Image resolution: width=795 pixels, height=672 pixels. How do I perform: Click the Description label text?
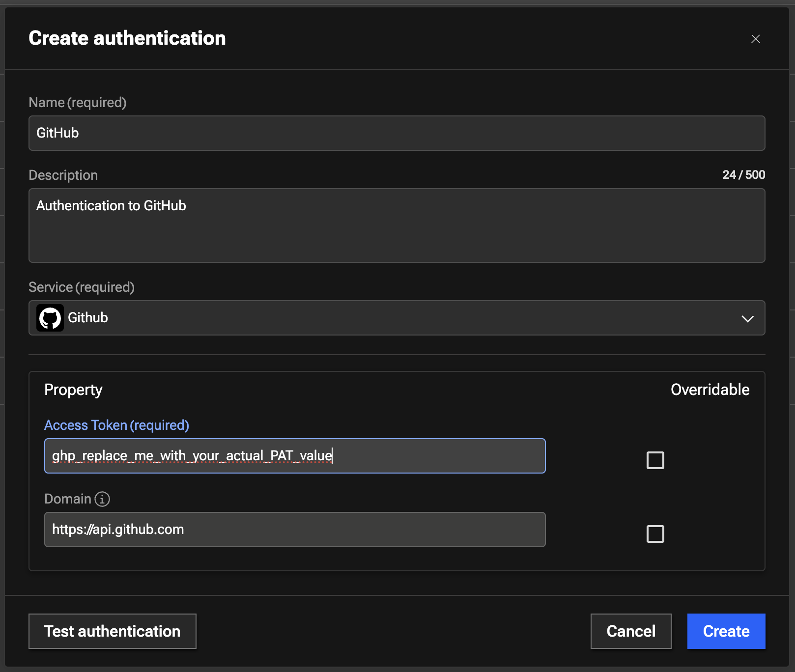63,175
